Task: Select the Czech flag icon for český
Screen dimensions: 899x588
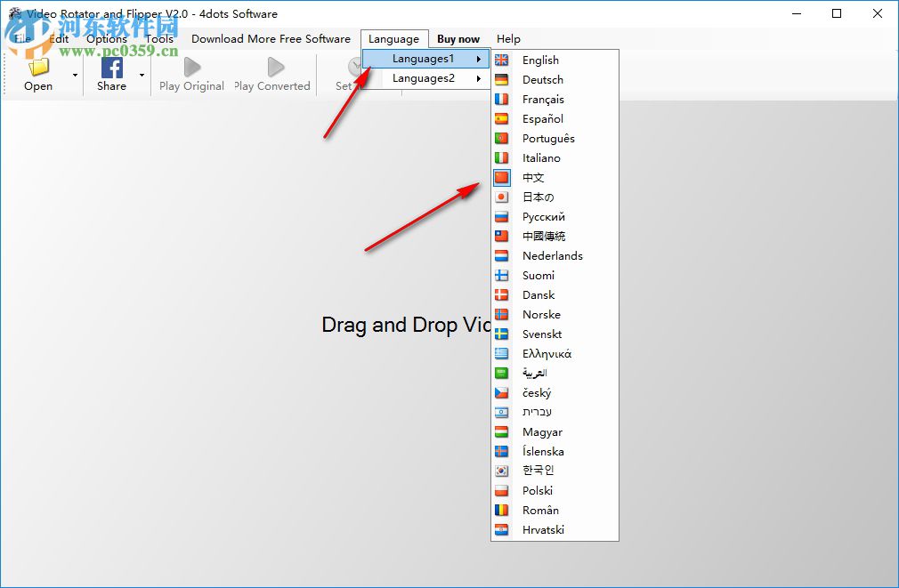Action: 502,392
